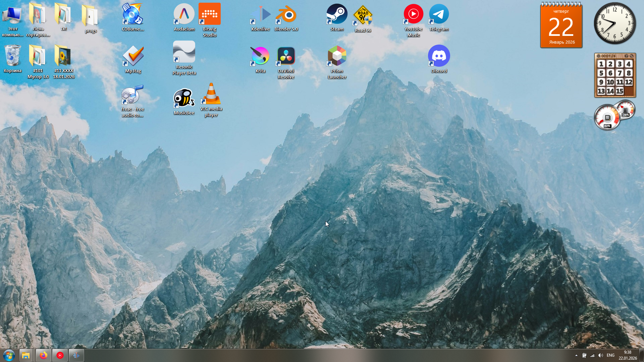Open the ENG language selector

(x=610, y=355)
